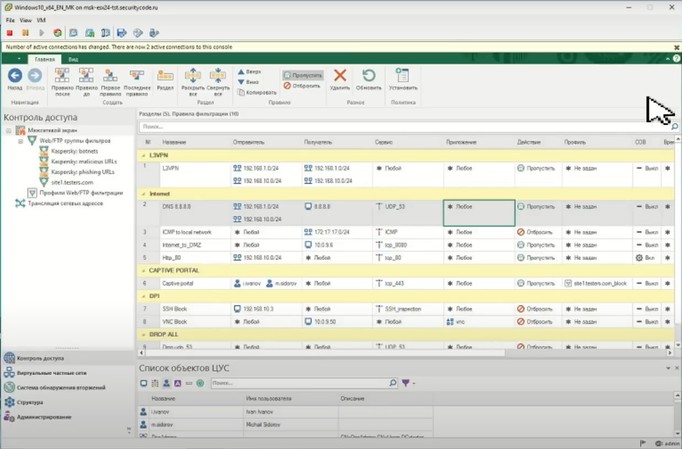
Task: Switch to the Вид ribbon tab
Action: 73,59
